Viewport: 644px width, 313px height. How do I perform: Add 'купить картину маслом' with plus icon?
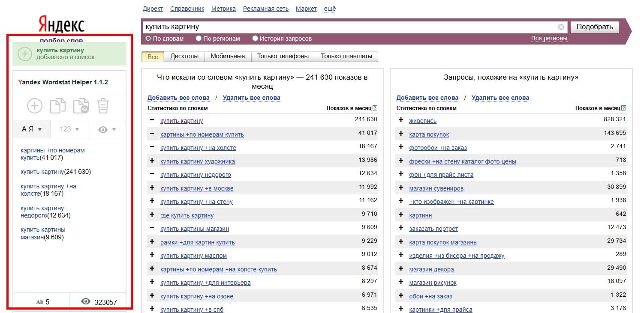click(152, 255)
